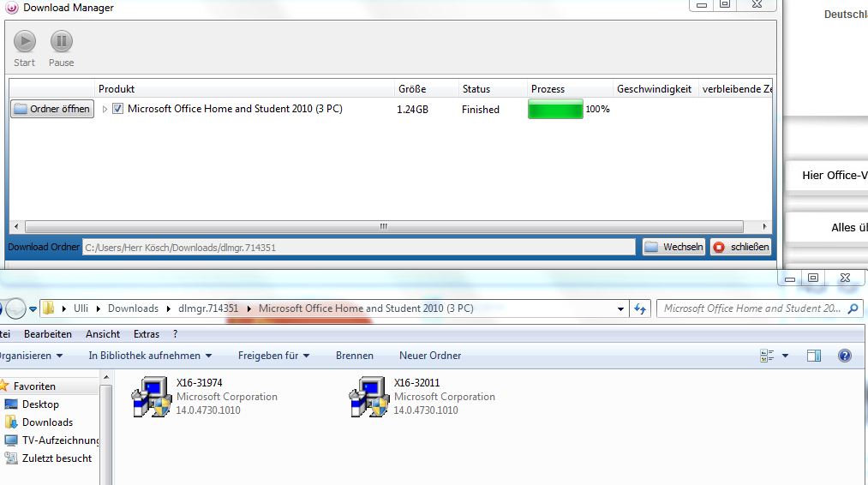
Task: Click the Download Manager app icon in title bar
Action: click(x=12, y=7)
